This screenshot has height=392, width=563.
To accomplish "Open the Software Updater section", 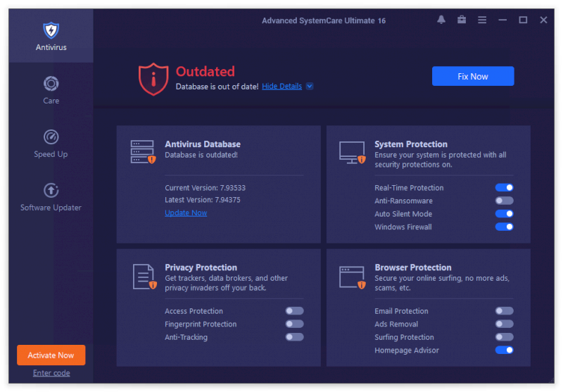I will [x=51, y=197].
